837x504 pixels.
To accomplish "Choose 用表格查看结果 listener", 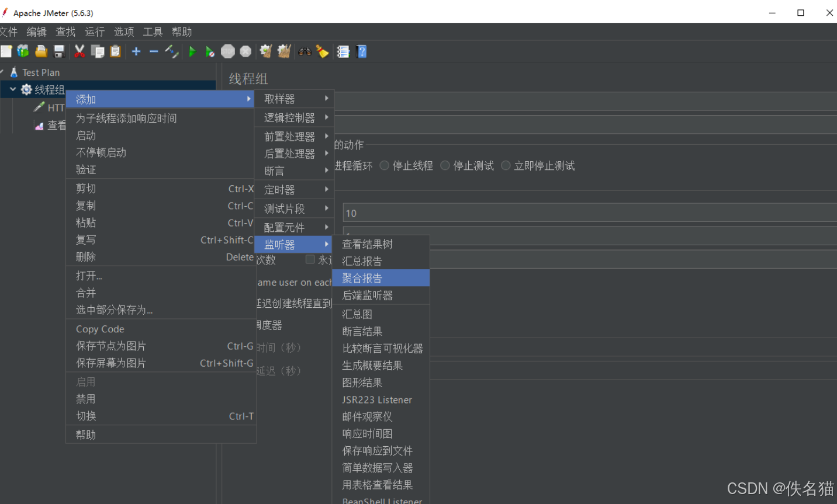I will pyautogui.click(x=381, y=485).
